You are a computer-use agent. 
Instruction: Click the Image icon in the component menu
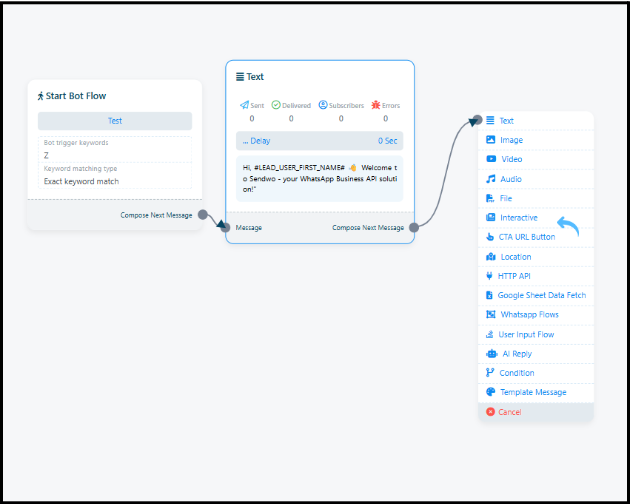pyautogui.click(x=490, y=140)
